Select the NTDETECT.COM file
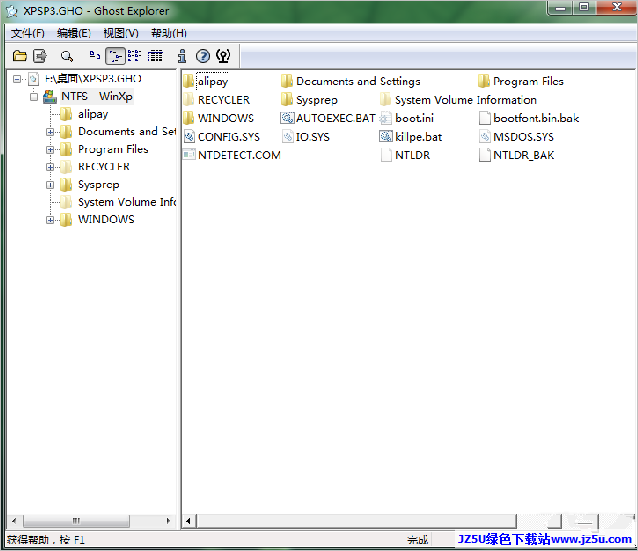Viewport: 638px width, 551px height. tap(232, 155)
